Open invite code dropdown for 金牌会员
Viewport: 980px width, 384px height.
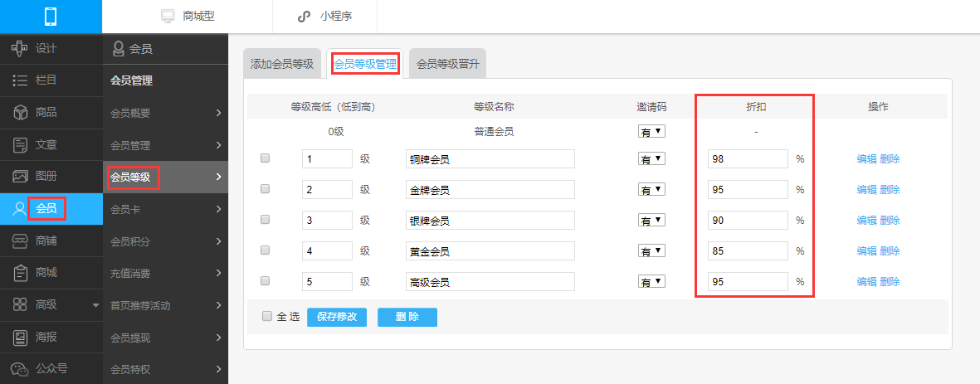click(651, 189)
